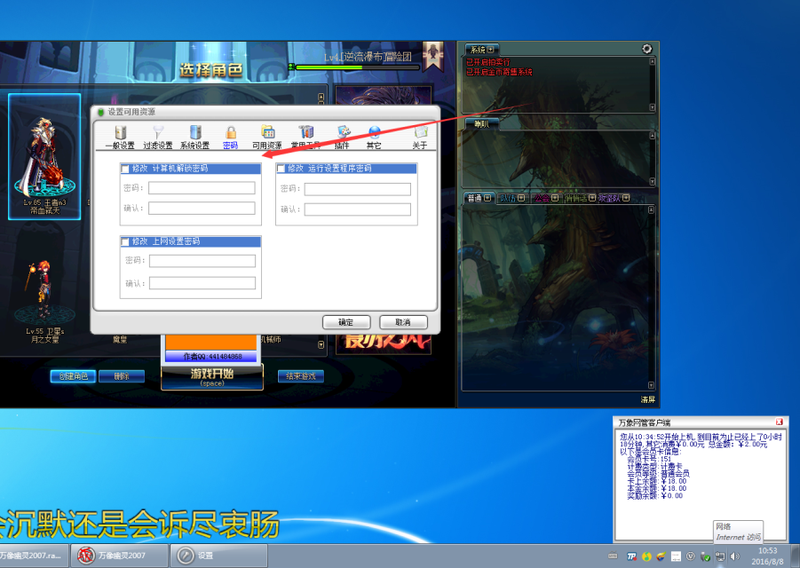This screenshot has width=800, height=568.
Task: Switch to the 其它 section
Action: tap(374, 137)
